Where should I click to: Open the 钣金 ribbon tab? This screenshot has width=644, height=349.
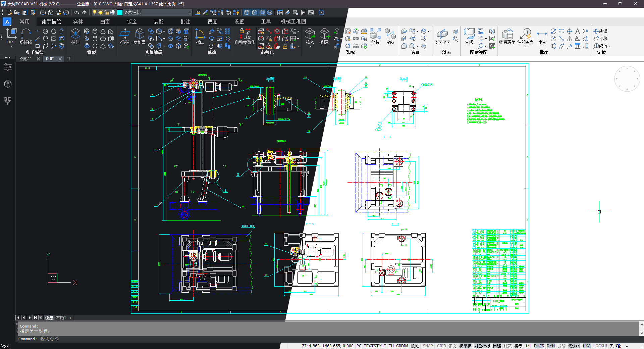tap(131, 21)
